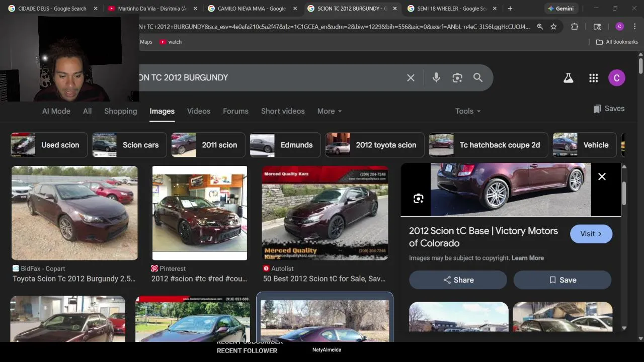Start voice search with the microphone icon
The width and height of the screenshot is (644, 362).
click(436, 77)
